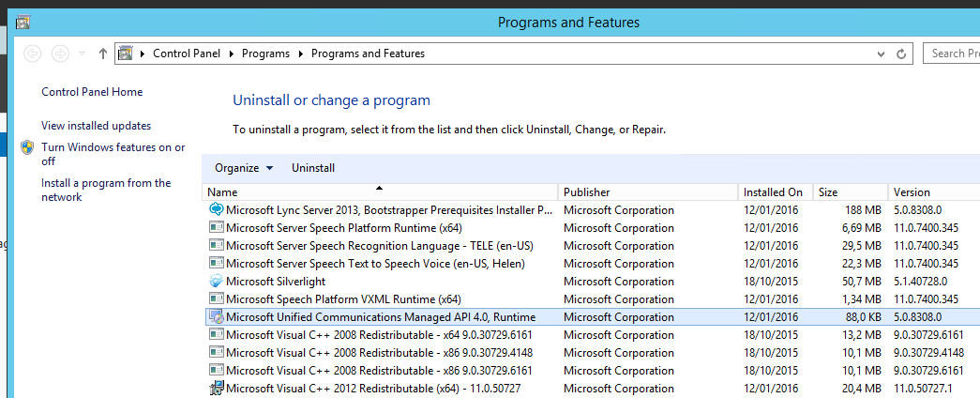Open the Organize dropdown menu

coord(243,168)
